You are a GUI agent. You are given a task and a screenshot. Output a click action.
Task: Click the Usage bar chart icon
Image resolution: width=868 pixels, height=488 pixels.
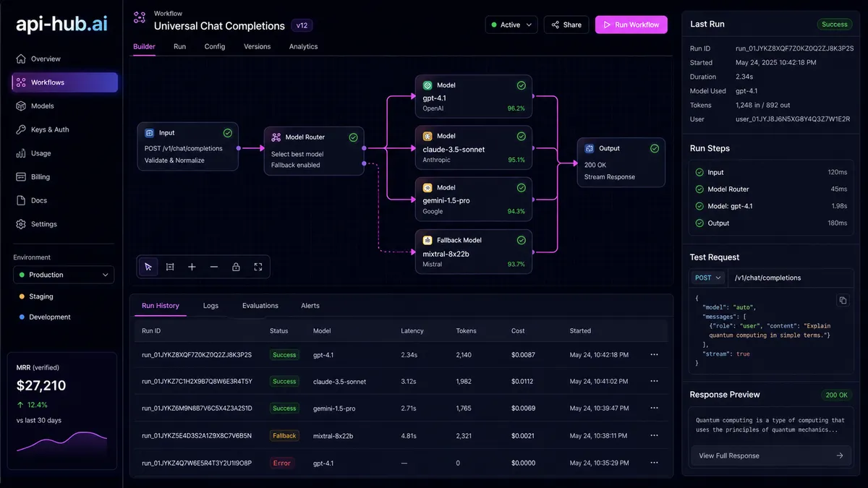21,153
